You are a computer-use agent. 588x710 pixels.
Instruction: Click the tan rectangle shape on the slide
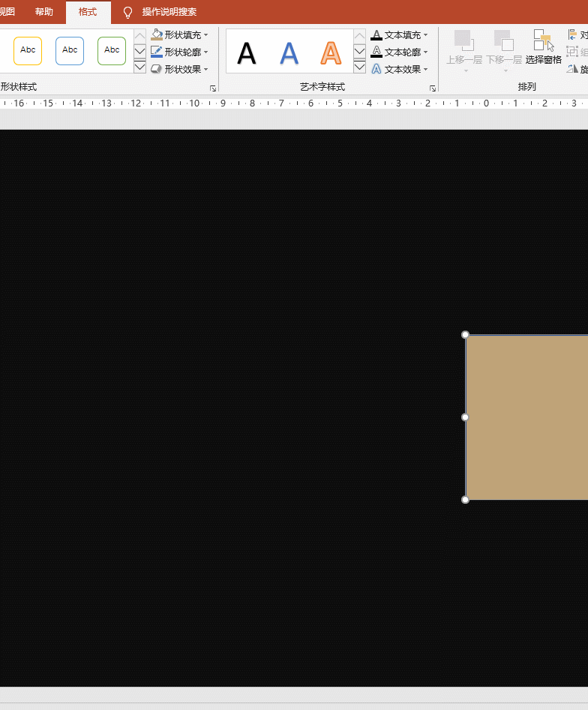point(526,418)
